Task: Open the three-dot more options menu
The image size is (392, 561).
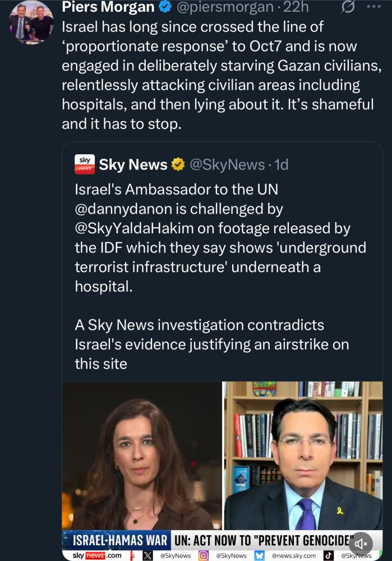Action: (373, 7)
